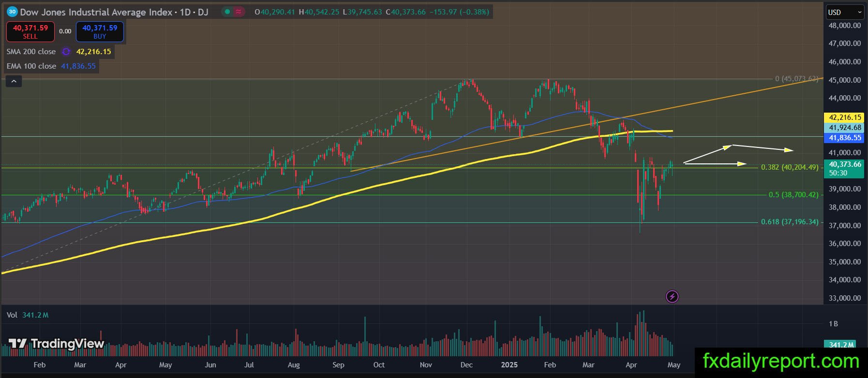Click the Sep label on the time axis
The width and height of the screenshot is (868, 378).
click(338, 365)
